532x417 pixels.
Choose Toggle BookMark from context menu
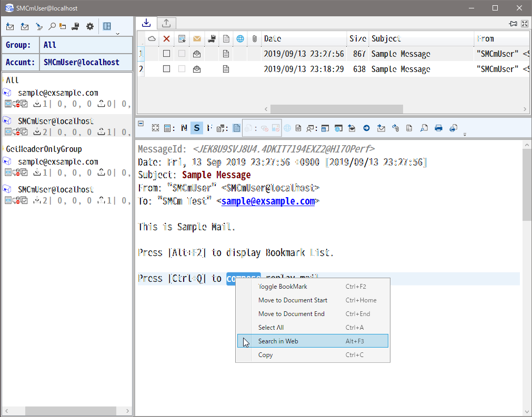313,287
